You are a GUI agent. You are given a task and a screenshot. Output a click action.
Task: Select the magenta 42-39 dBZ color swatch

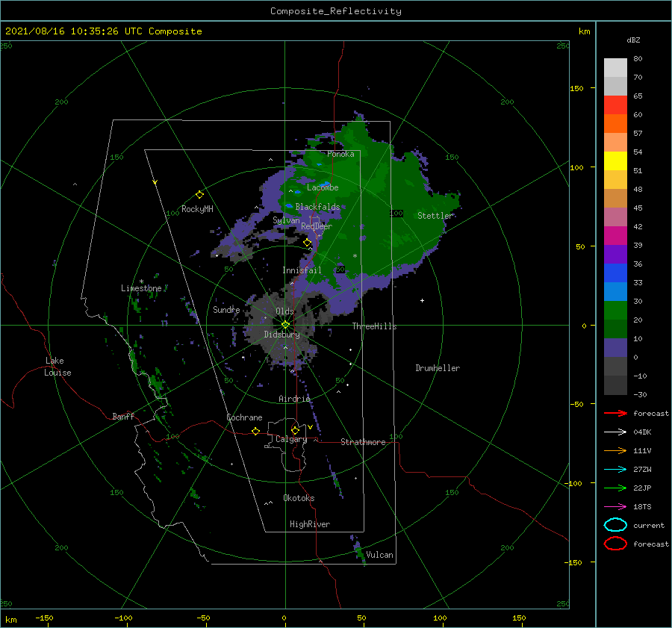(x=615, y=236)
